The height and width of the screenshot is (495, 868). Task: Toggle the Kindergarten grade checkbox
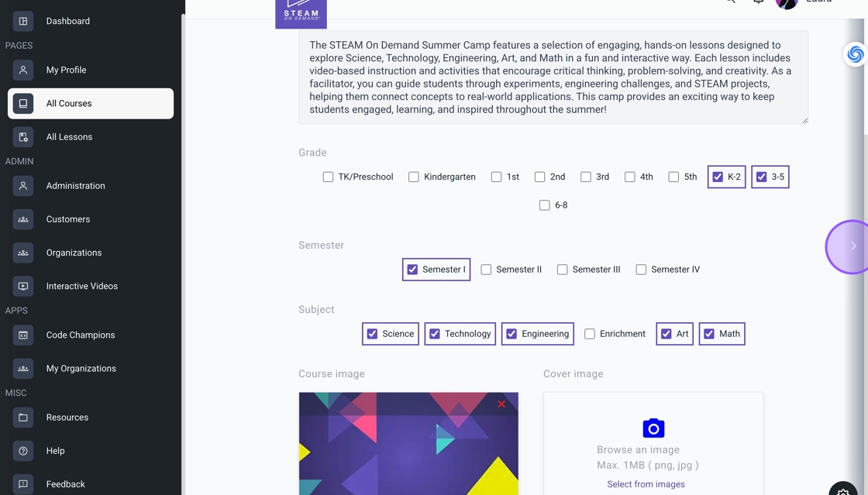pos(414,177)
